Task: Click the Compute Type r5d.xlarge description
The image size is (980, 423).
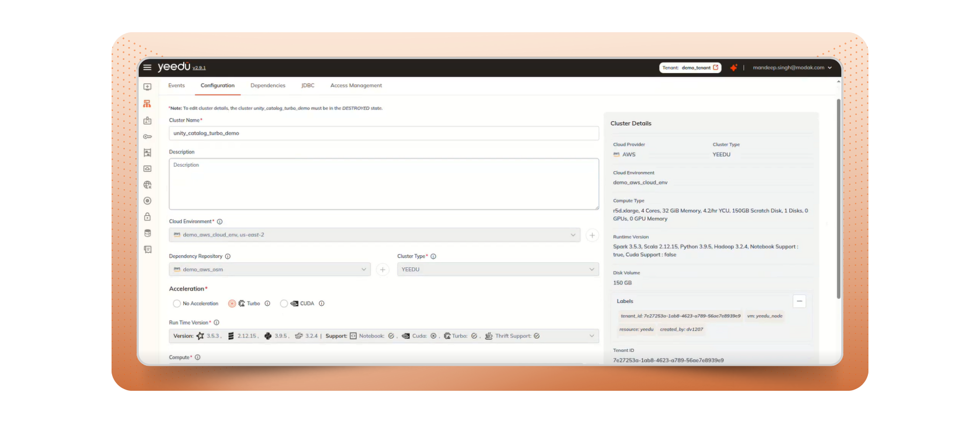Action: tap(710, 215)
